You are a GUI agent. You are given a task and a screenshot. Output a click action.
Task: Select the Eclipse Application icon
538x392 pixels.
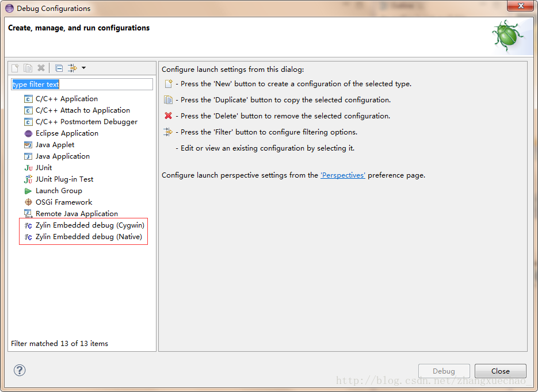click(x=28, y=133)
